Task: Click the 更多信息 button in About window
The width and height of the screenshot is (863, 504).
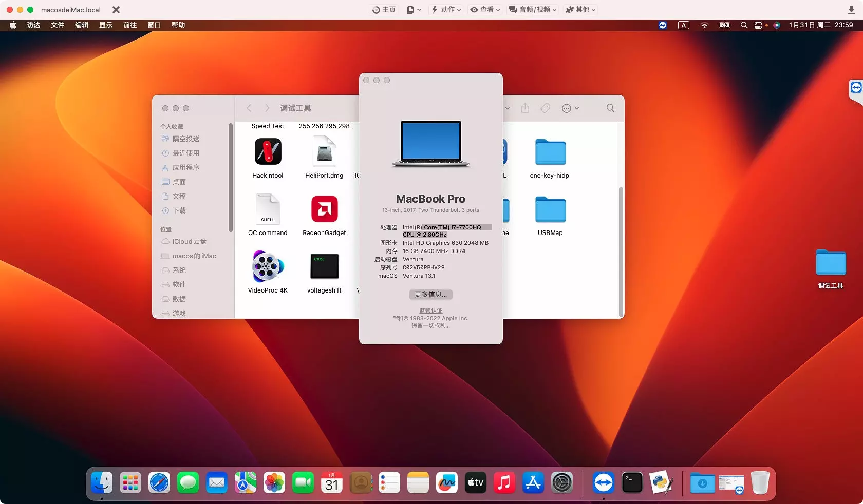Action: [x=430, y=295]
